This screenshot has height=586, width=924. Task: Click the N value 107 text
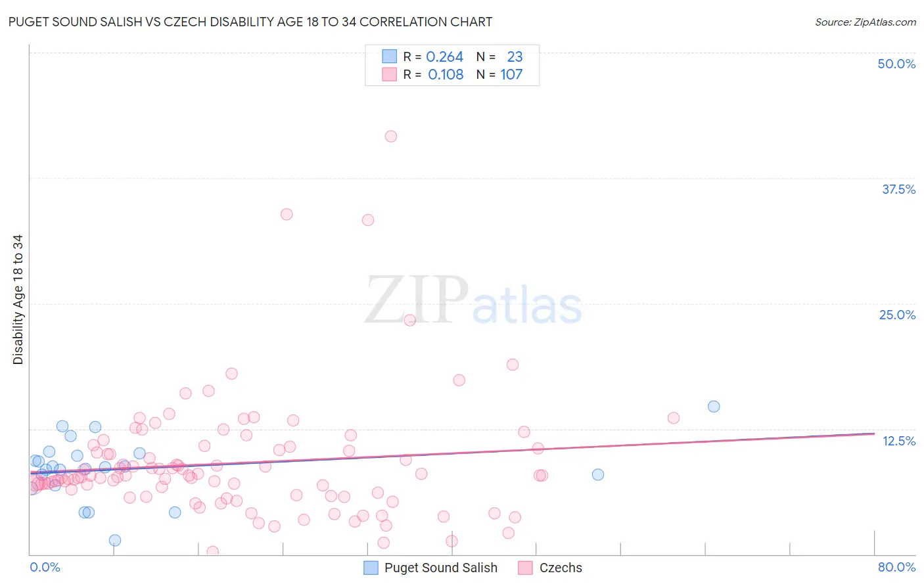tap(512, 74)
